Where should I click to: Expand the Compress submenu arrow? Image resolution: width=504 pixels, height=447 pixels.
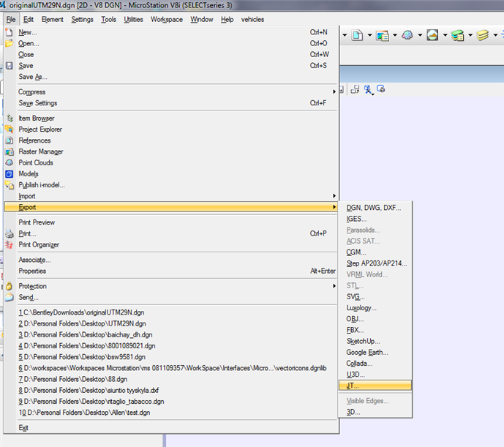pos(334,91)
